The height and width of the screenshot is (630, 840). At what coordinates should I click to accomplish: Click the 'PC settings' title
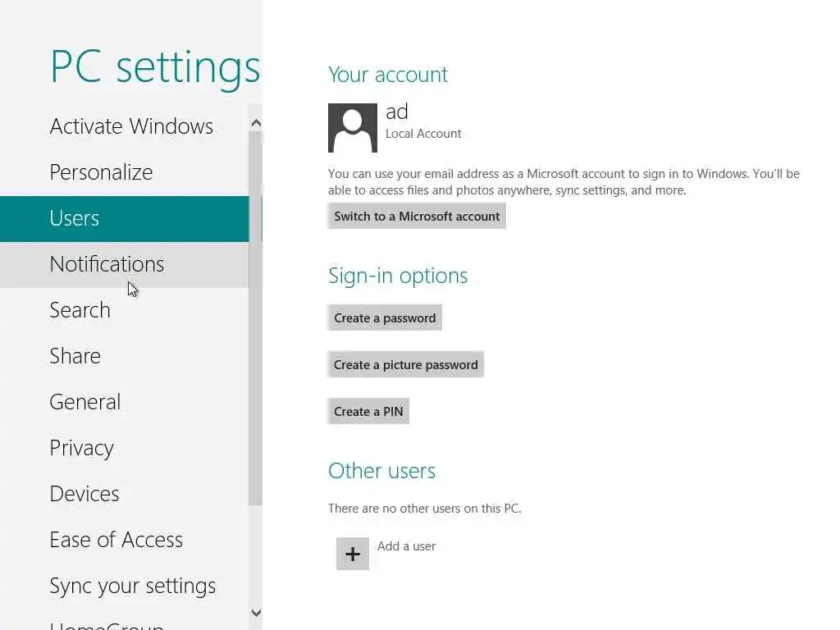(x=155, y=68)
